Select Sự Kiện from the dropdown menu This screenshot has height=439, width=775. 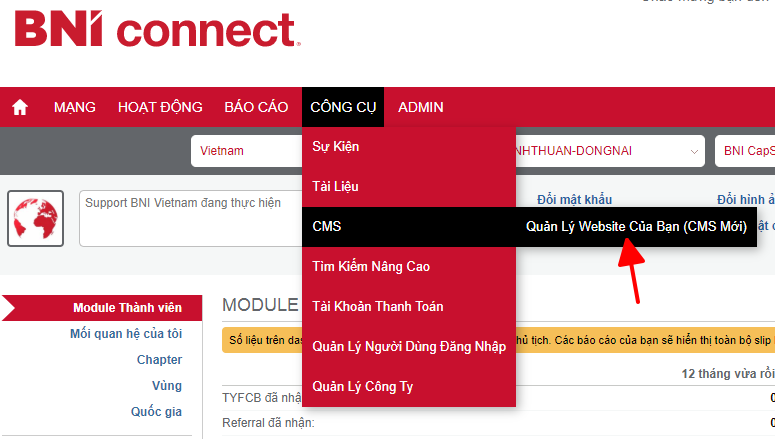[x=336, y=147]
